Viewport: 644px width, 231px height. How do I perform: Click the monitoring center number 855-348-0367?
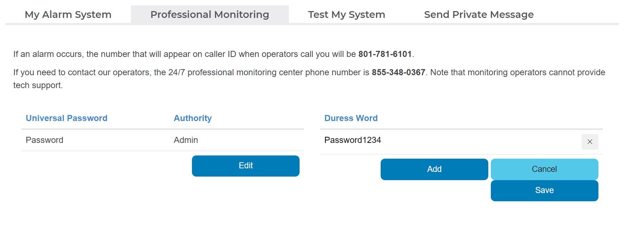pyautogui.click(x=398, y=72)
